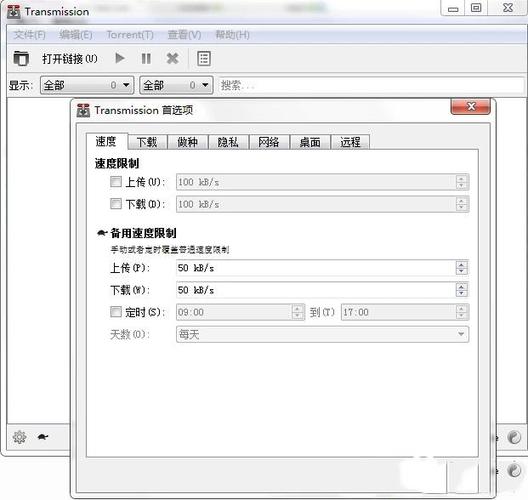Toggle turtle alternative speed mode icon

coord(43,437)
